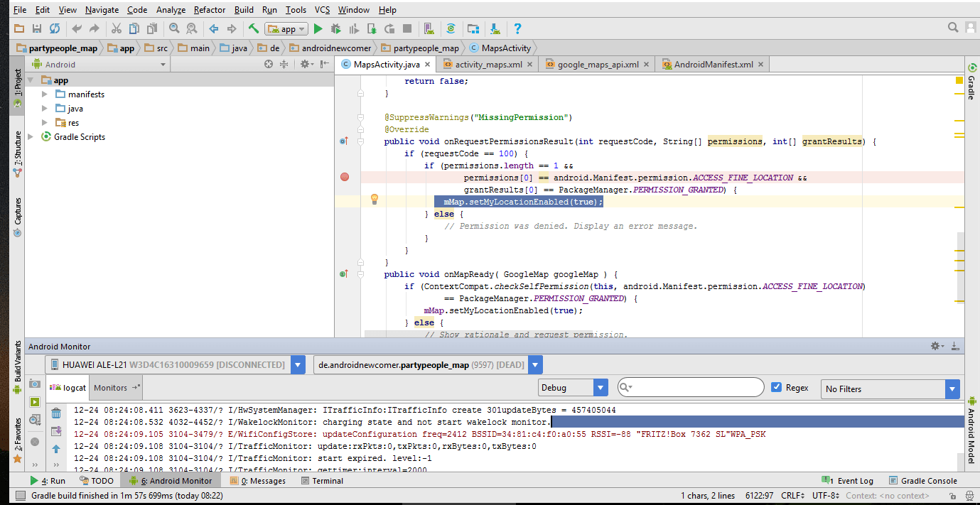The width and height of the screenshot is (980, 505).
Task: Click the intention lightbulb in the editor gutter
Action: click(375, 200)
